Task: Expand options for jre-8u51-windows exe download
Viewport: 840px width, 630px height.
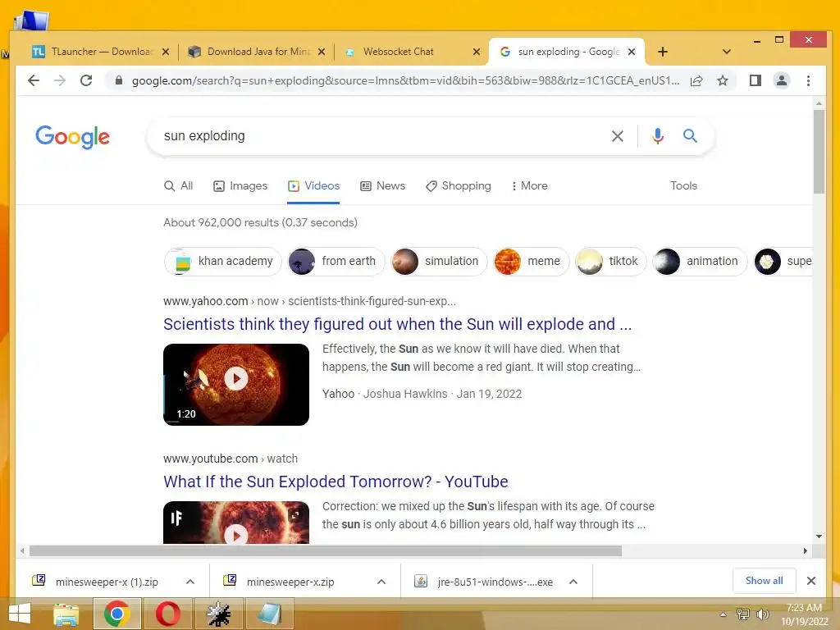Action: (573, 582)
